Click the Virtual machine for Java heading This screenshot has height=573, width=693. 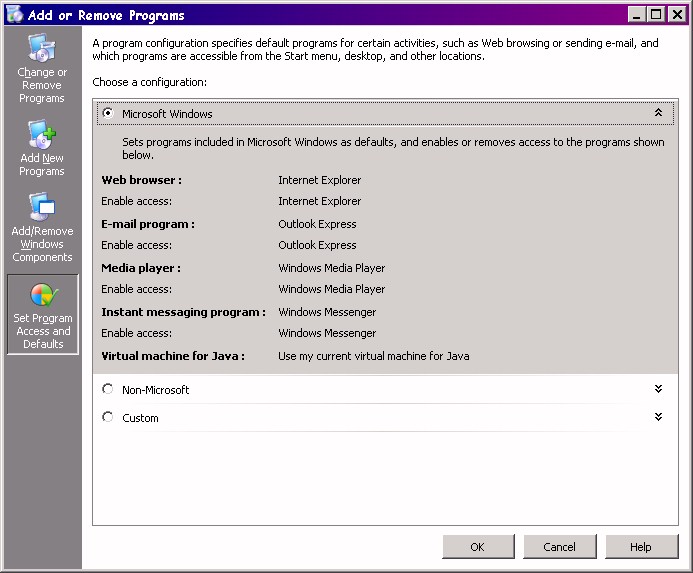point(173,356)
